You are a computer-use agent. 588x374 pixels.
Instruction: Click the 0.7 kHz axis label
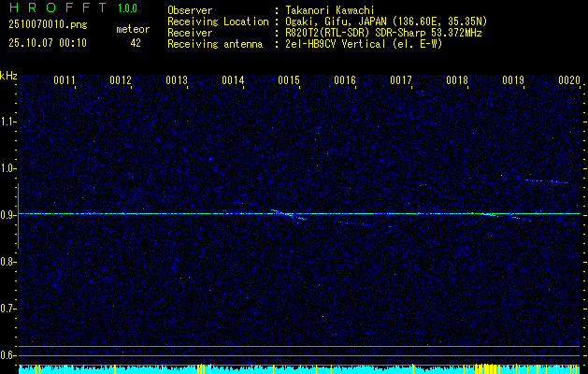[8, 309]
